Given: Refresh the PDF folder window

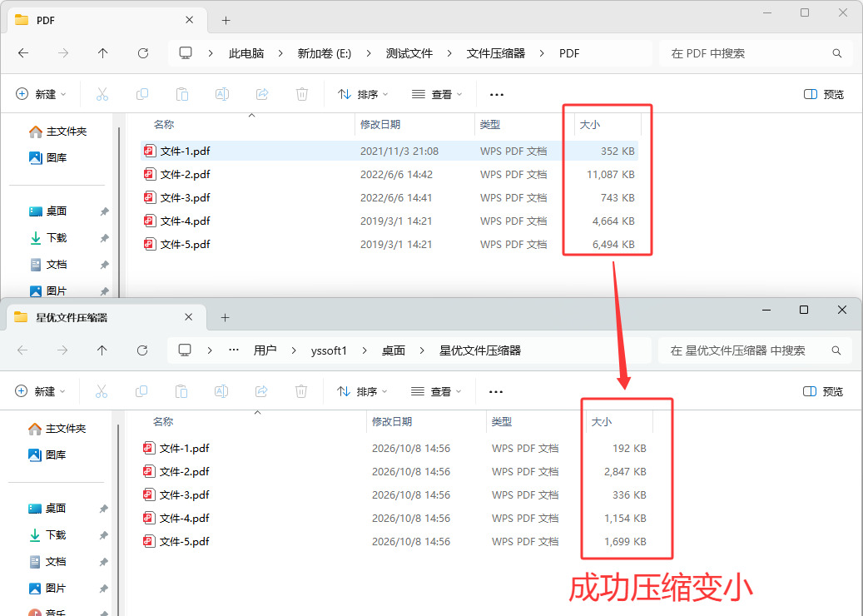Looking at the screenshot, I should click(143, 53).
